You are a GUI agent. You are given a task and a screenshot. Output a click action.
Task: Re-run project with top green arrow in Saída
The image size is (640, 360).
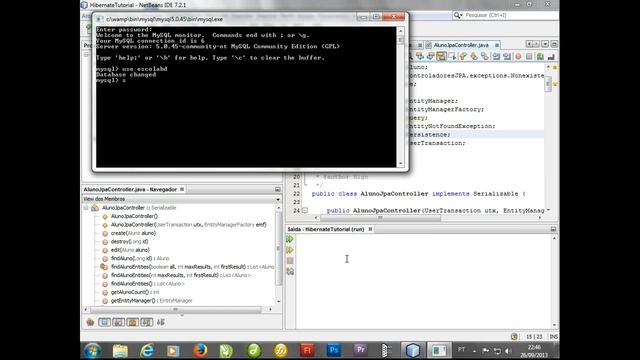click(290, 239)
